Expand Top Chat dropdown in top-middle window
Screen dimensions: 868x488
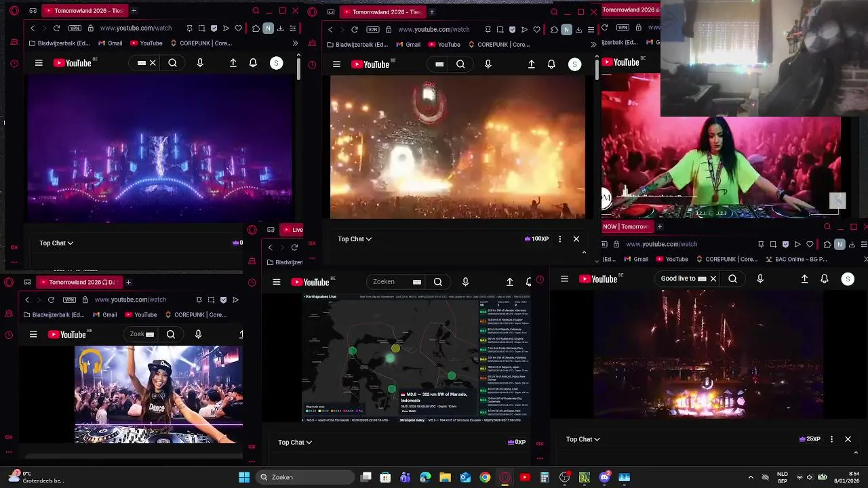[355, 239]
